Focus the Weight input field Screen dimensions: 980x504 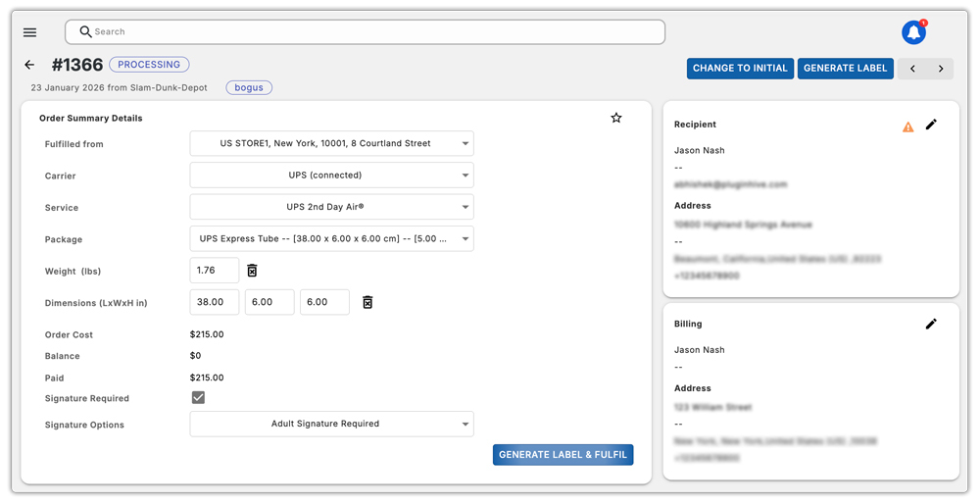[214, 271]
